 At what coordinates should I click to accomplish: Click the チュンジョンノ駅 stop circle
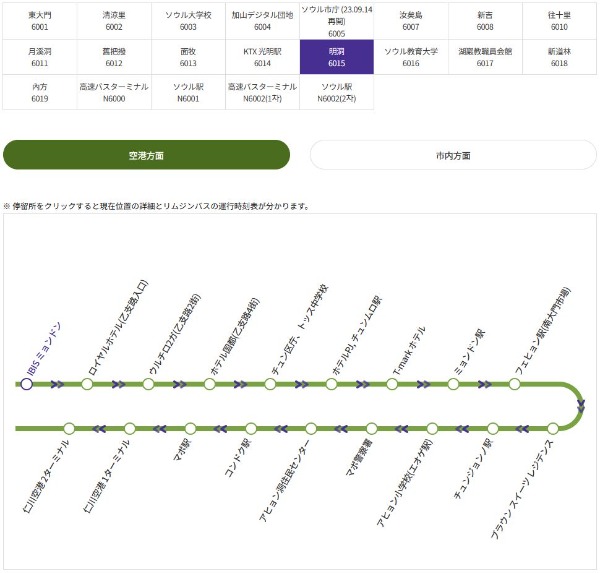[493, 428]
